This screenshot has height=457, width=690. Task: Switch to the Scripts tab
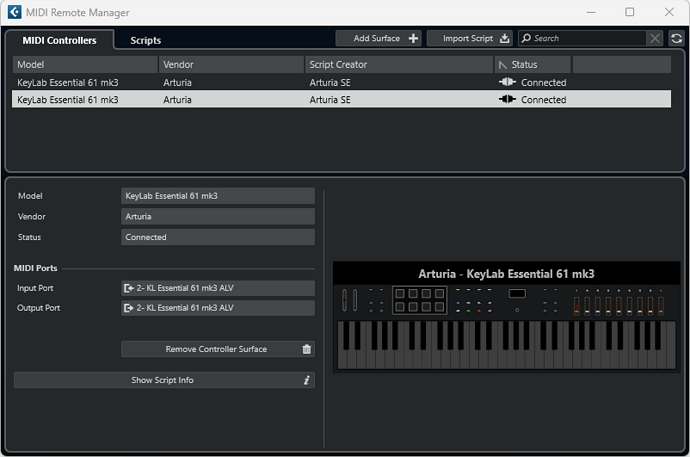[x=146, y=40]
